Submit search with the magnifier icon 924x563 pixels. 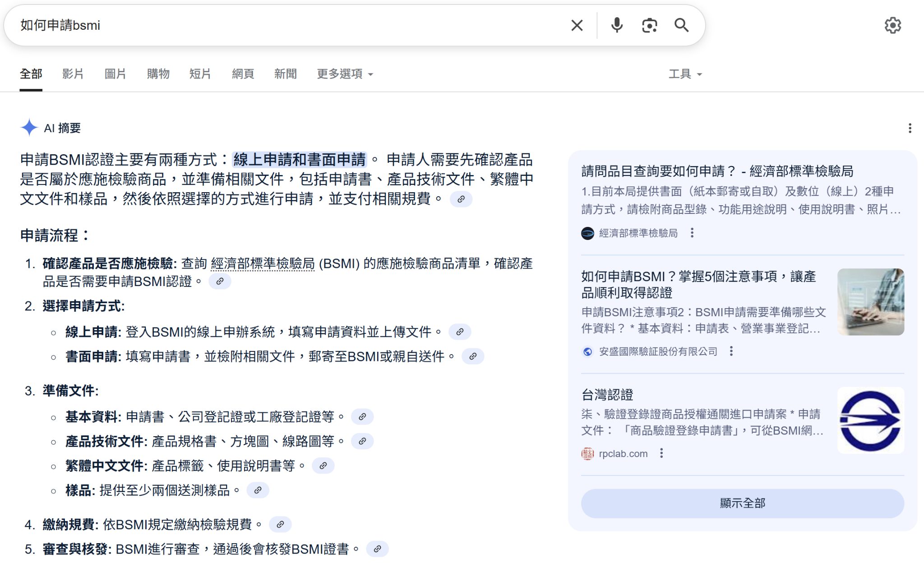(681, 25)
